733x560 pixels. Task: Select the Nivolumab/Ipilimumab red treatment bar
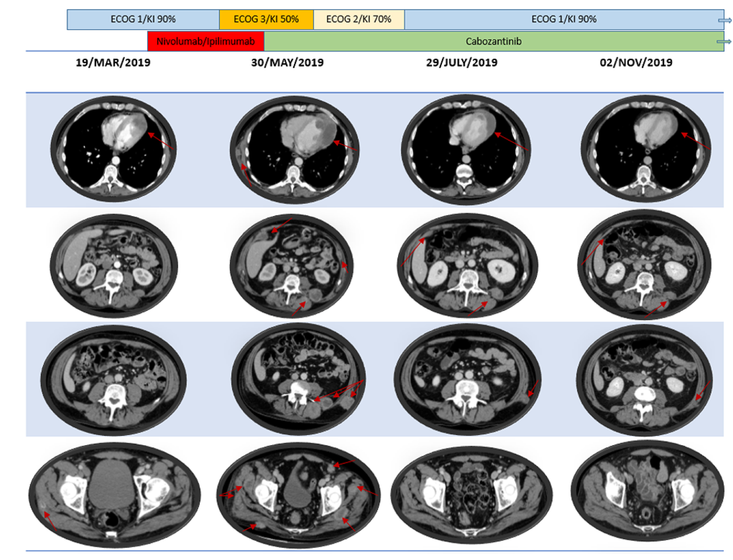click(205, 41)
